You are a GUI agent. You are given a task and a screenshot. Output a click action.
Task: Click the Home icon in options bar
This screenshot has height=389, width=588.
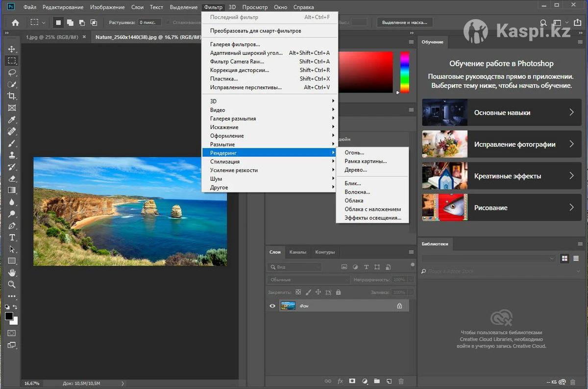pyautogui.click(x=15, y=23)
